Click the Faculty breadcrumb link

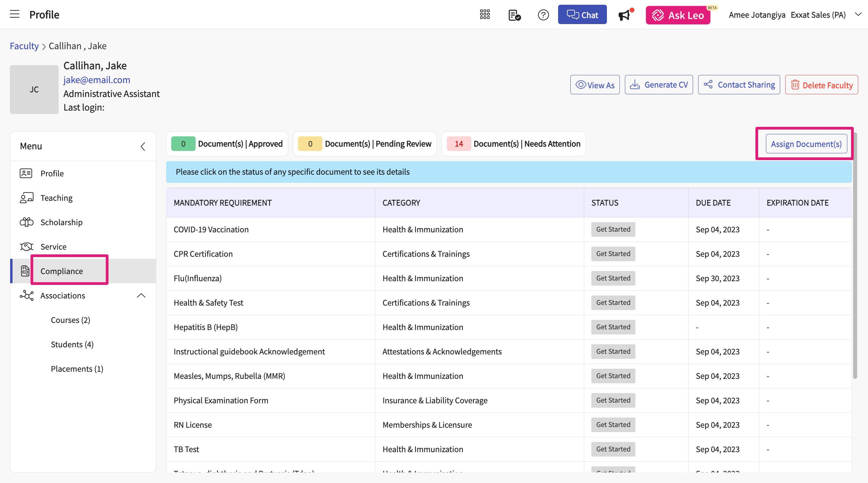coord(24,46)
